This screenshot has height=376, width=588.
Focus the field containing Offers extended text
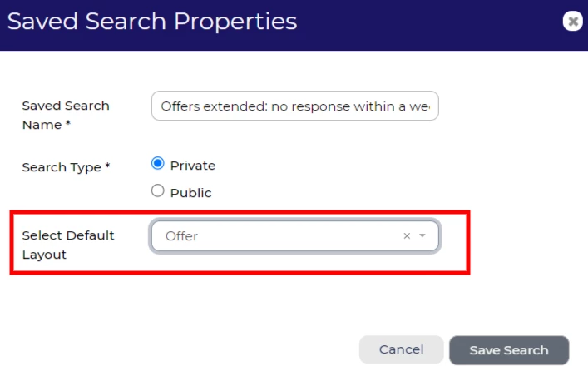(294, 106)
